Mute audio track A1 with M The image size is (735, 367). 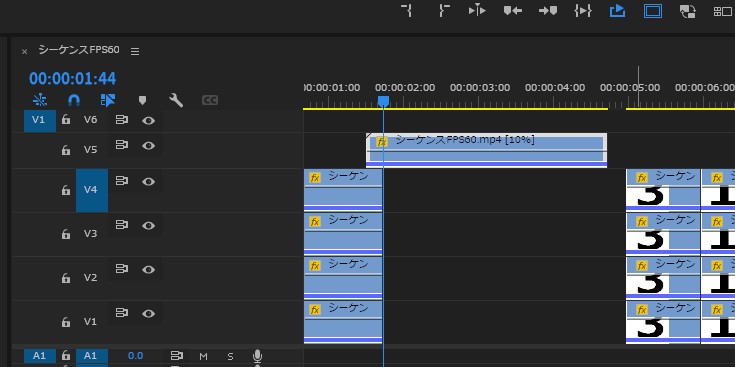point(203,357)
